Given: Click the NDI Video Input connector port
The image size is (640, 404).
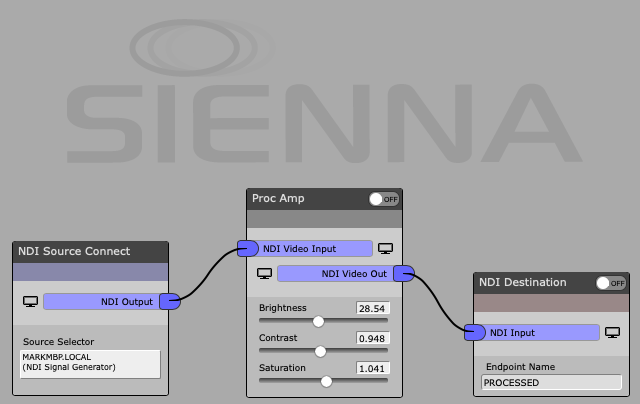Looking at the screenshot, I should coord(248,249).
